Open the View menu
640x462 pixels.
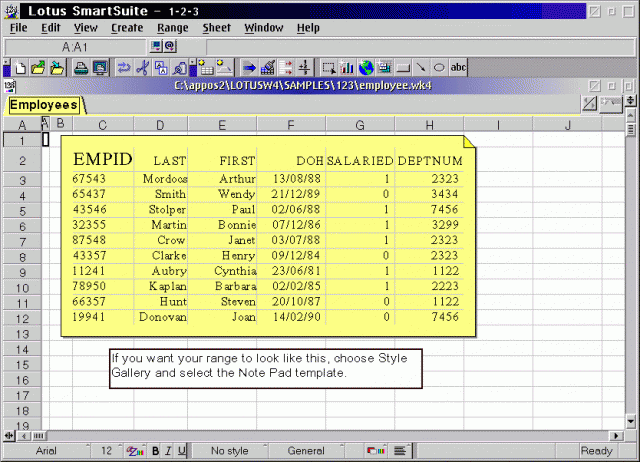point(86,28)
